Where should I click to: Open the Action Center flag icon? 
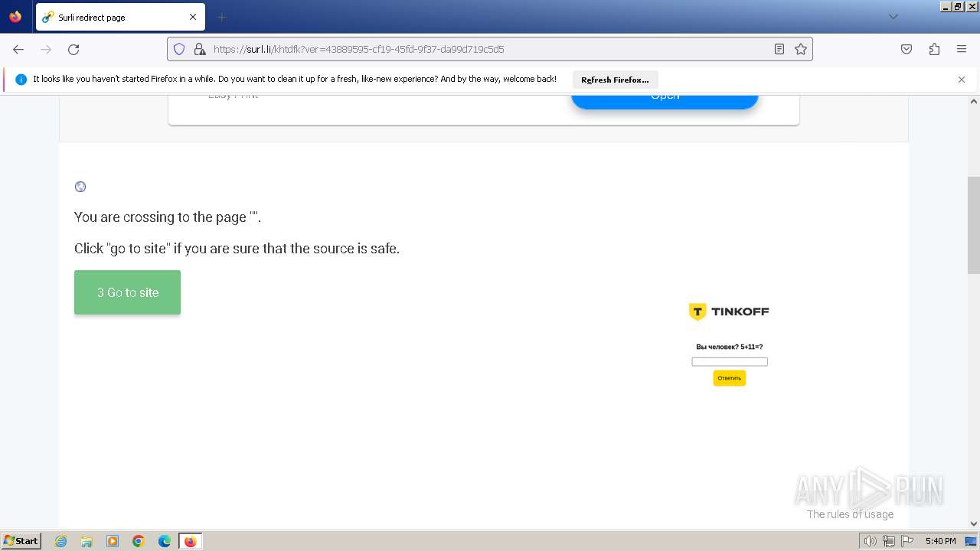click(907, 541)
